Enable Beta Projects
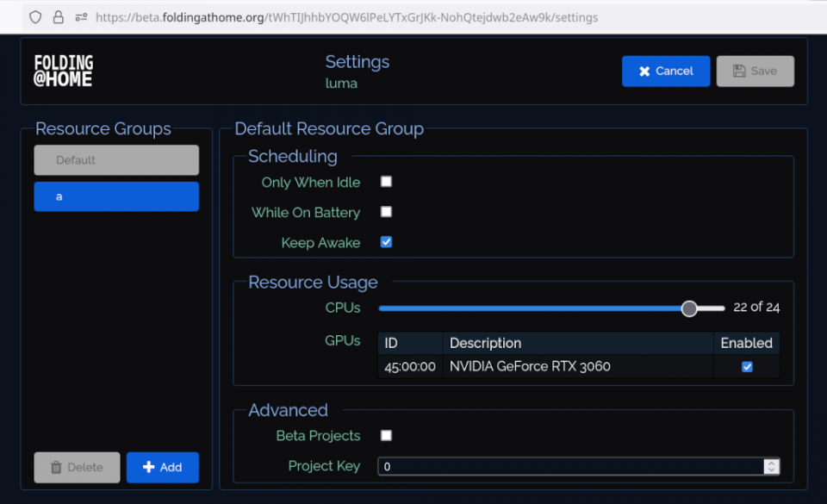Image resolution: width=827 pixels, height=504 pixels. (x=386, y=435)
